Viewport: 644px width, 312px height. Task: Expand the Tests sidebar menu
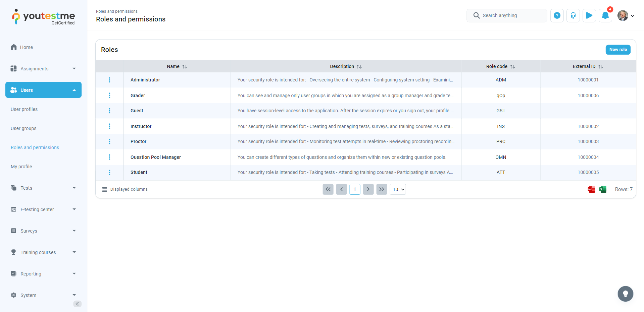[43, 188]
